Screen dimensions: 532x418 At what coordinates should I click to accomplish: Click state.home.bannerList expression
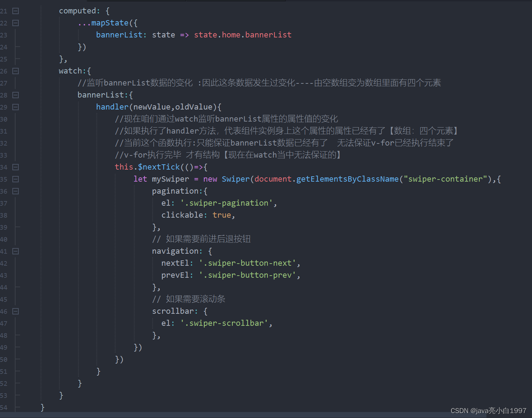point(243,35)
